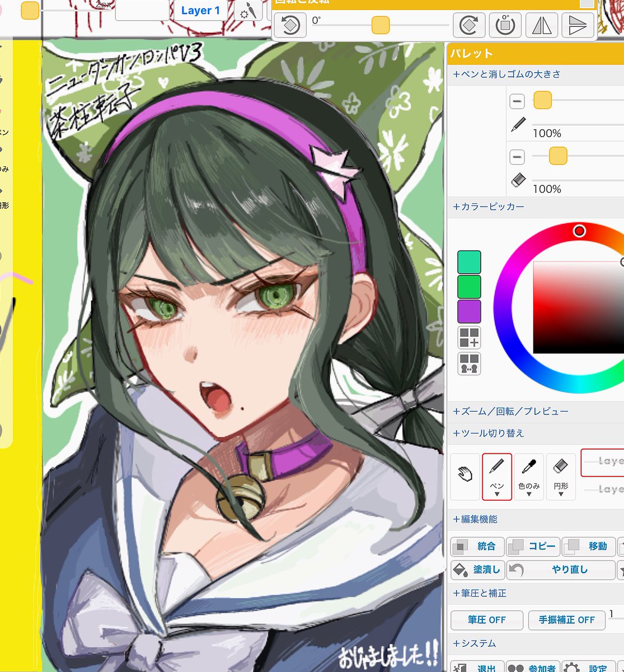Click the やり直し redo button
624x672 pixels.
point(561,570)
